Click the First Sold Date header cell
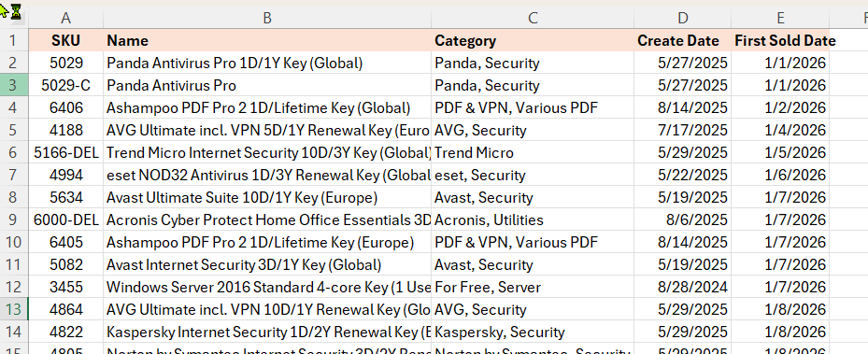 click(x=780, y=40)
